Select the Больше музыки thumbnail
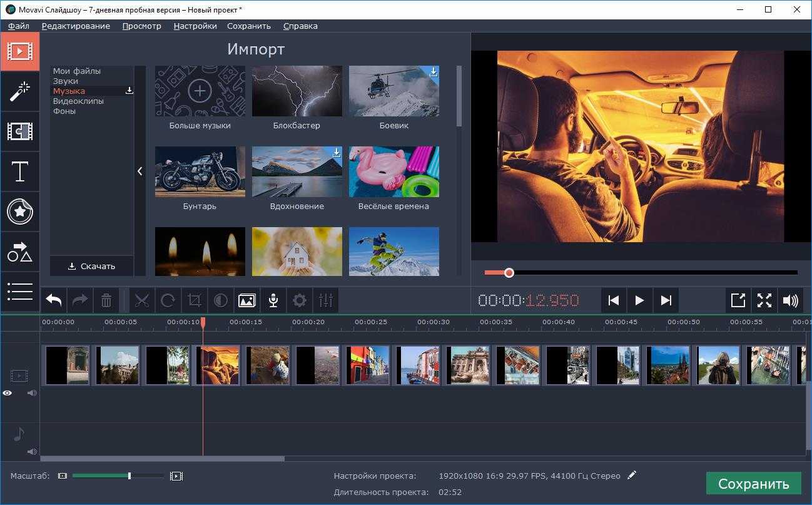 [200, 91]
